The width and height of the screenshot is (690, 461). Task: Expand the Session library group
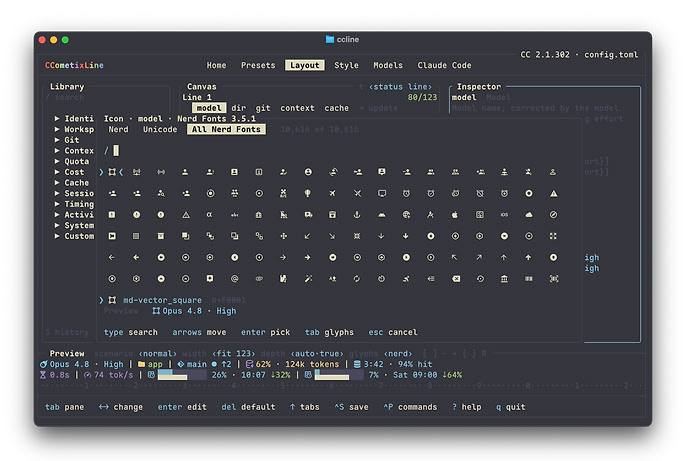coord(74,194)
